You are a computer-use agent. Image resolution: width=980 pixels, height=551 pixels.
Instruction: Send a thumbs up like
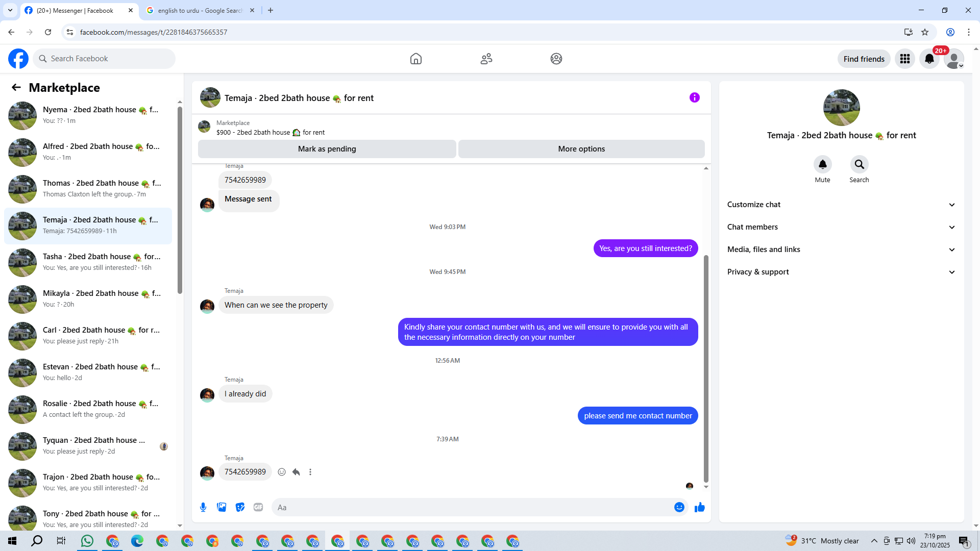click(x=699, y=507)
